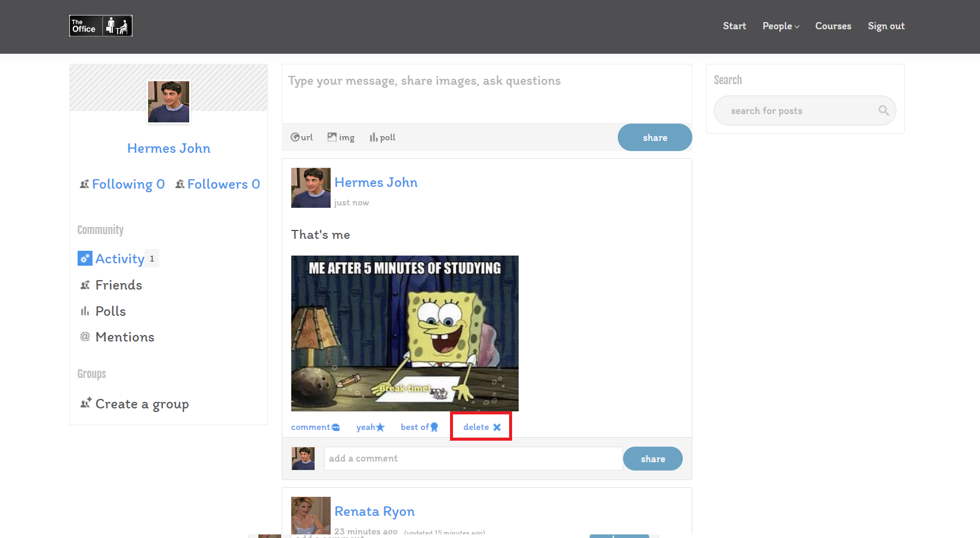Image resolution: width=980 pixels, height=538 pixels.
Task: Open the Polls page
Action: [x=110, y=312]
